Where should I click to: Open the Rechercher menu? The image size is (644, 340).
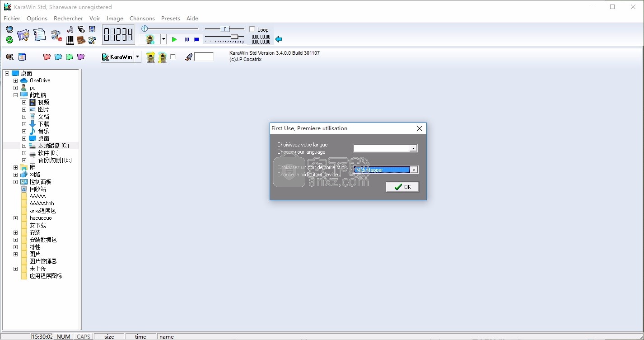pos(68,19)
